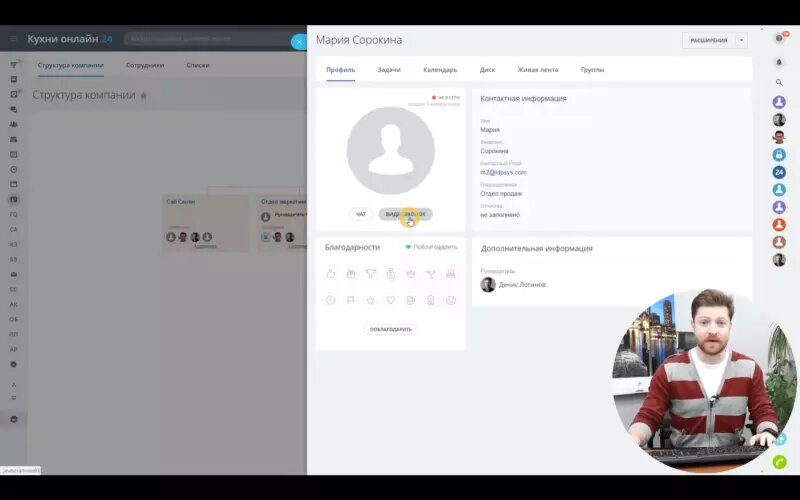Choose the flag gratitude icon
The image size is (800, 500).
(351, 301)
